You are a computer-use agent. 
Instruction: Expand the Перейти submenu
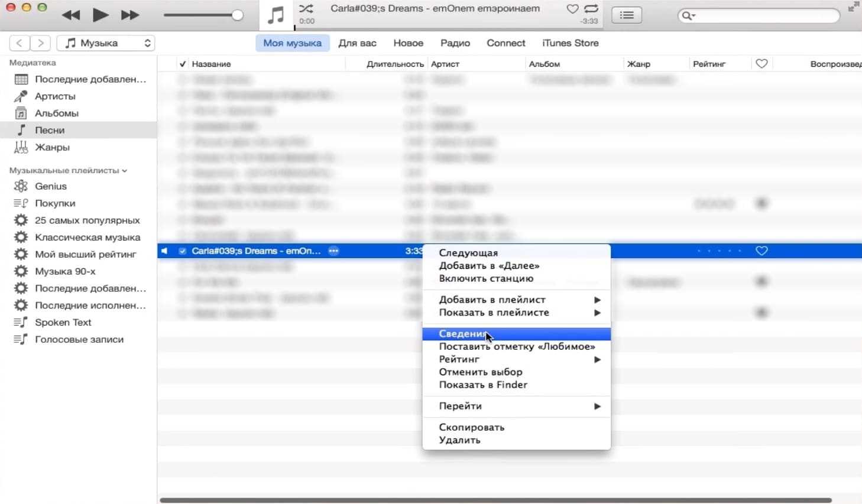pyautogui.click(x=517, y=406)
